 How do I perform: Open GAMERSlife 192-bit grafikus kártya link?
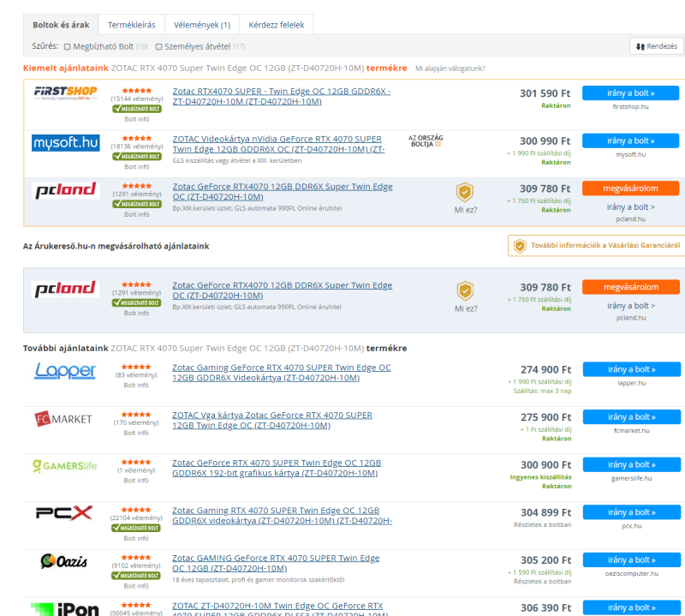point(277,468)
